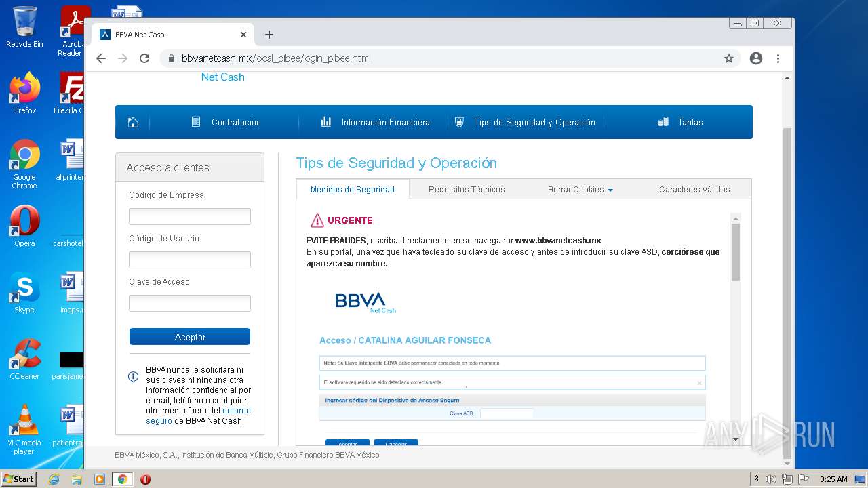Focus the Código de Usuario field
868x488 pixels.
click(x=190, y=260)
